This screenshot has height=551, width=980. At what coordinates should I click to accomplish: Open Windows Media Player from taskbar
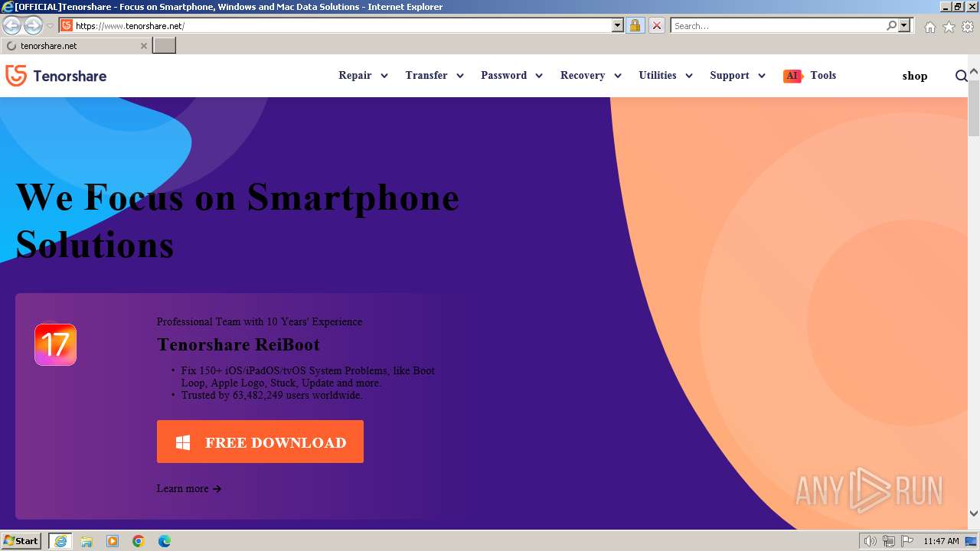point(113,541)
